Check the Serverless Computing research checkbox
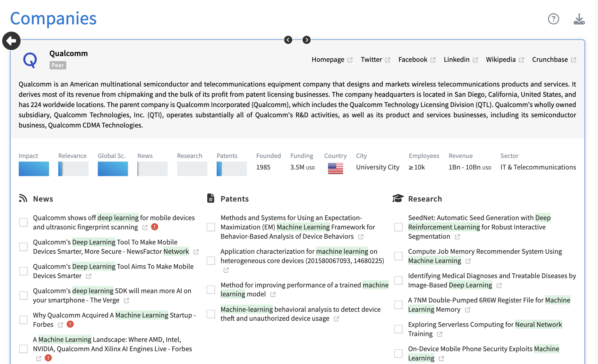598x364 pixels. pos(398,329)
